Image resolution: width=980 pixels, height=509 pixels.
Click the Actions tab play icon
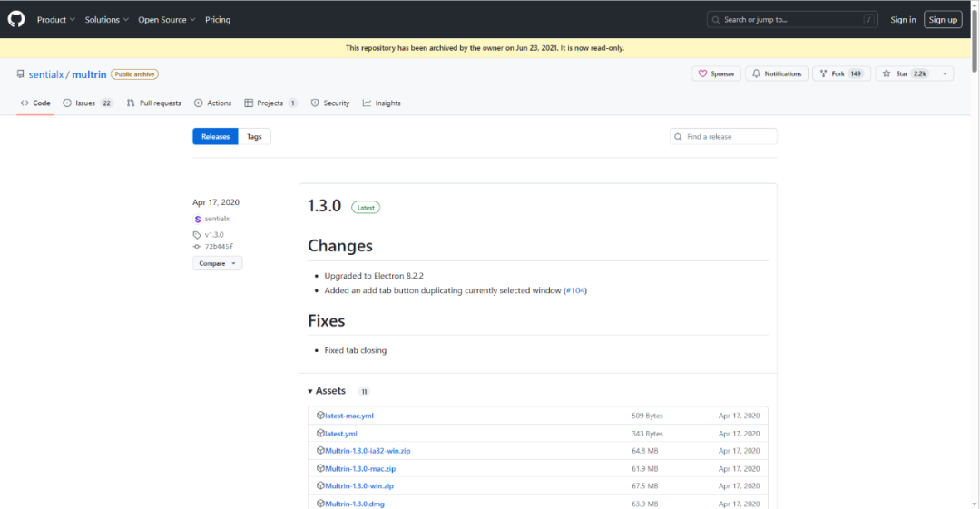198,103
